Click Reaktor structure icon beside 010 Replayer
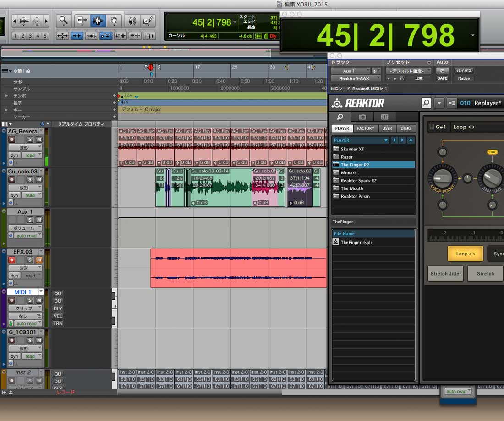Viewport: 504px width, 421px height. (x=452, y=103)
